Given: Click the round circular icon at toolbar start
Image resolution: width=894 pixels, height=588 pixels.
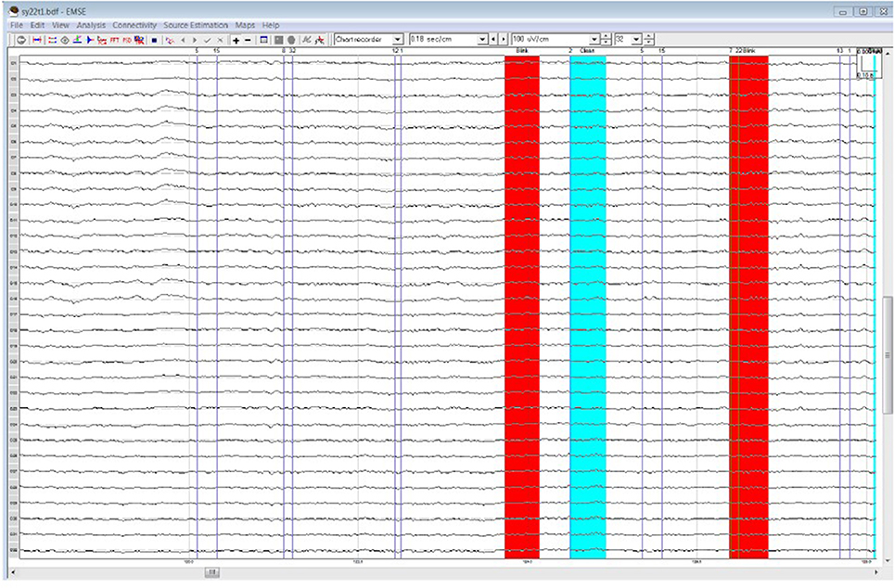Looking at the screenshot, I should pos(21,40).
